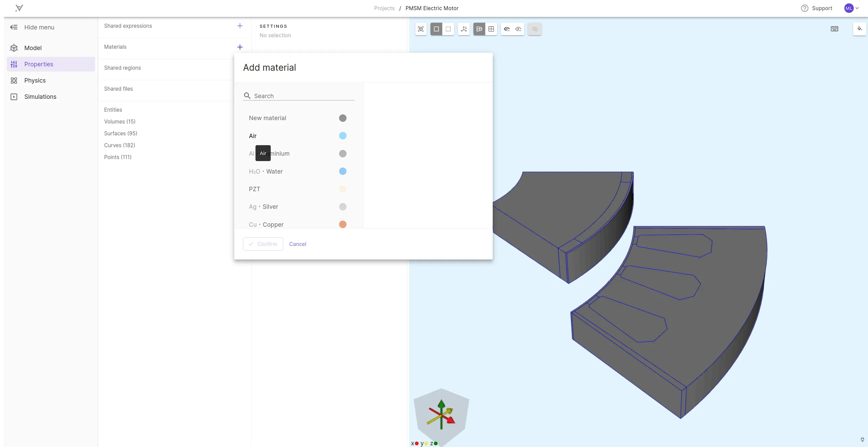This screenshot has width=868, height=447.
Task: Click the app logo in top-left corner
Action: pyautogui.click(x=19, y=8)
